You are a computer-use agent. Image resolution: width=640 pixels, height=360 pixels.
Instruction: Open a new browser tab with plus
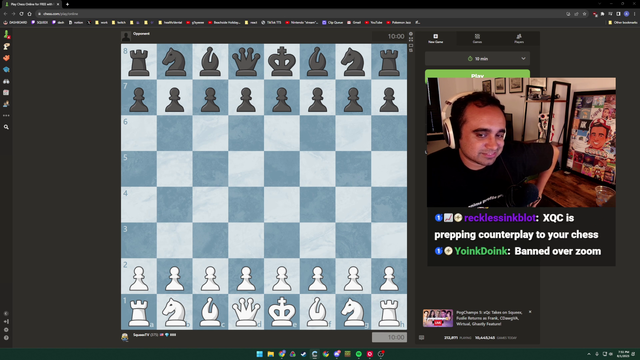67,4
